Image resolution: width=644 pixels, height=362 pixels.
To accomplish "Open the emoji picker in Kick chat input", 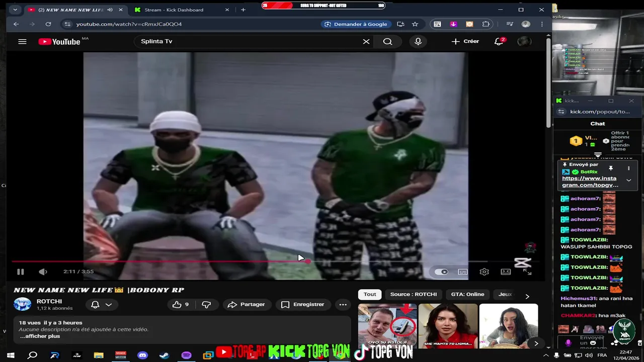I will [x=593, y=343].
